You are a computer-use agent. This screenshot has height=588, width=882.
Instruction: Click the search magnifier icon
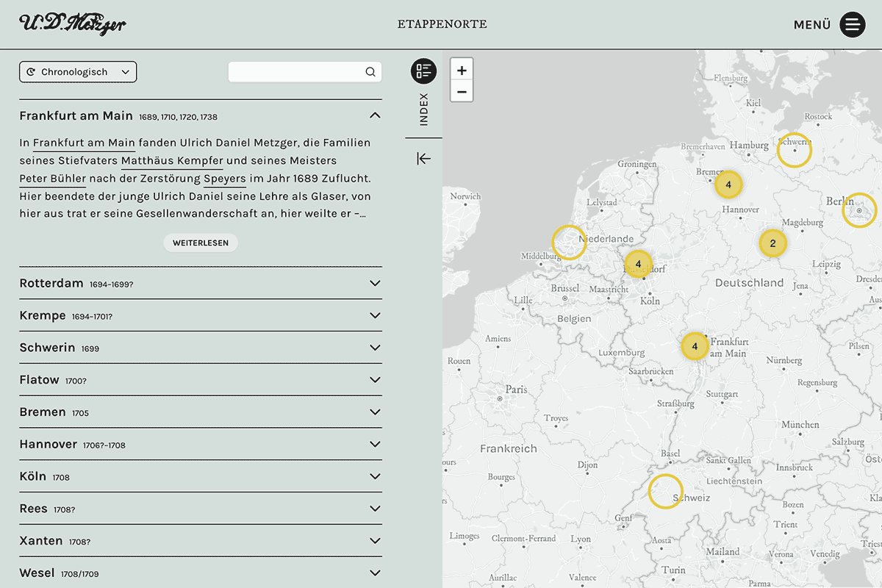[370, 72]
